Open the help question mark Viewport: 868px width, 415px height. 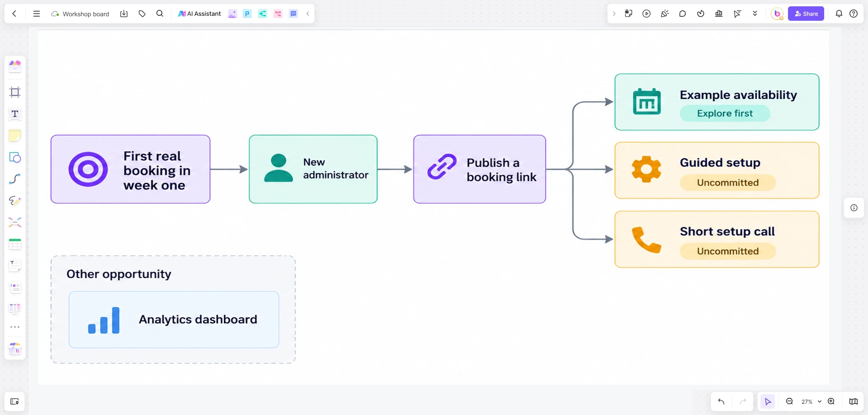click(854, 14)
